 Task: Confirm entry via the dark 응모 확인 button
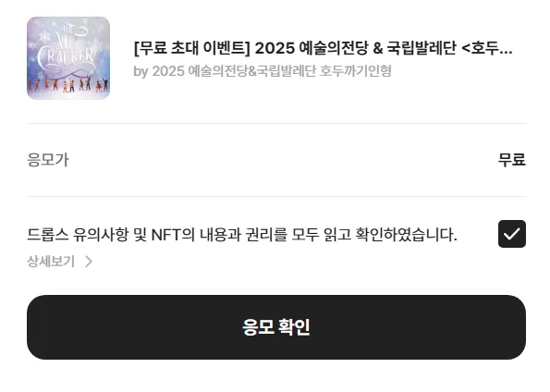[276, 327]
